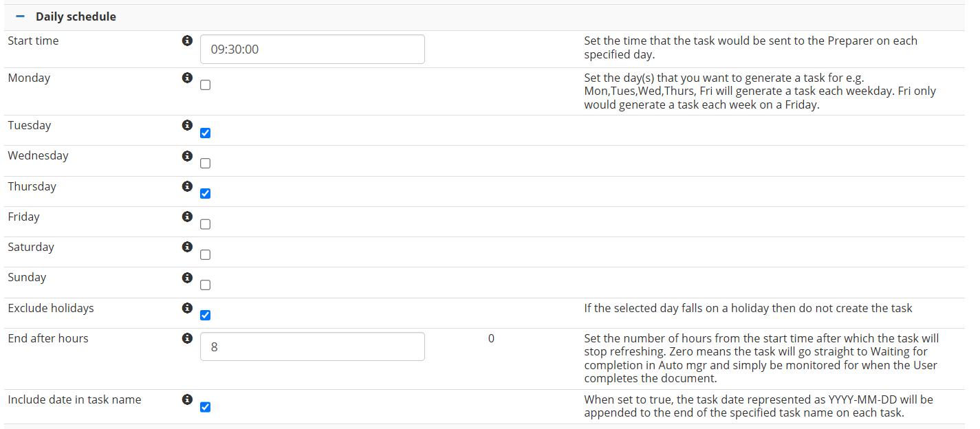Image resolution: width=980 pixels, height=429 pixels.
Task: Open the Tuesday info icon
Action: [187, 126]
